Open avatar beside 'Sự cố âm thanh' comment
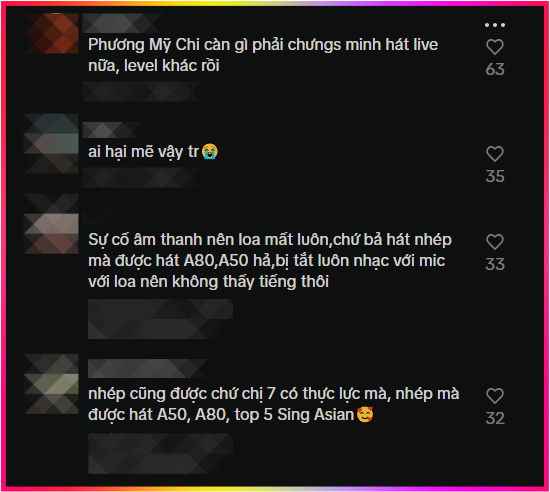Image resolution: width=550 pixels, height=492 pixels. [52, 224]
